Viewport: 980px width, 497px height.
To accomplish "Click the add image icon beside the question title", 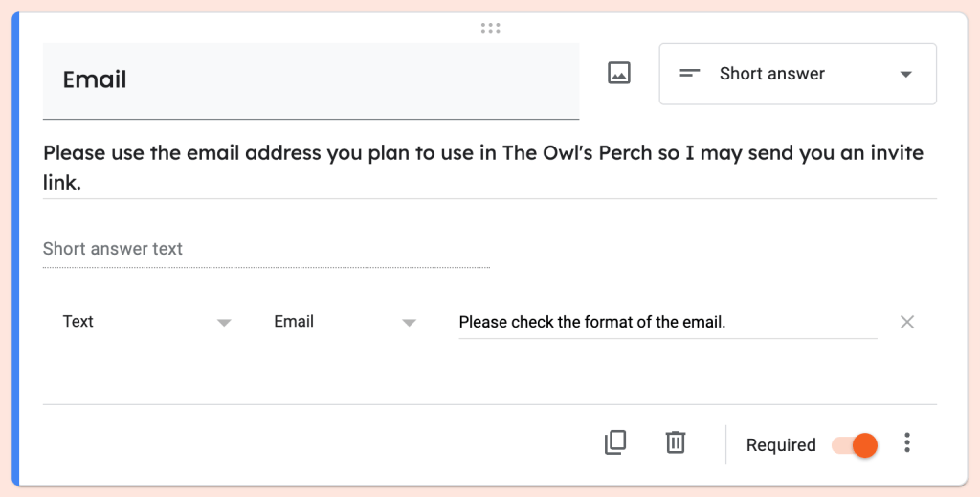I will pyautogui.click(x=619, y=73).
